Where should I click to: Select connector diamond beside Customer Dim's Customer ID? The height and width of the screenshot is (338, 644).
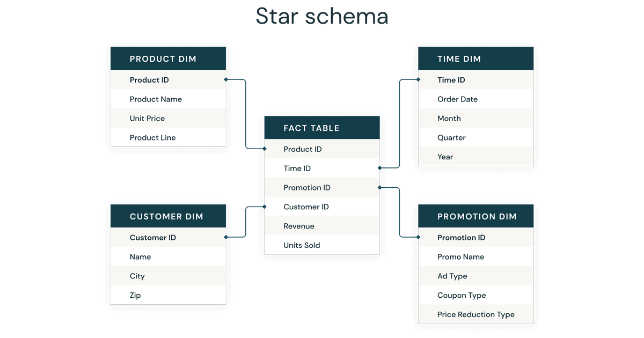click(226, 237)
